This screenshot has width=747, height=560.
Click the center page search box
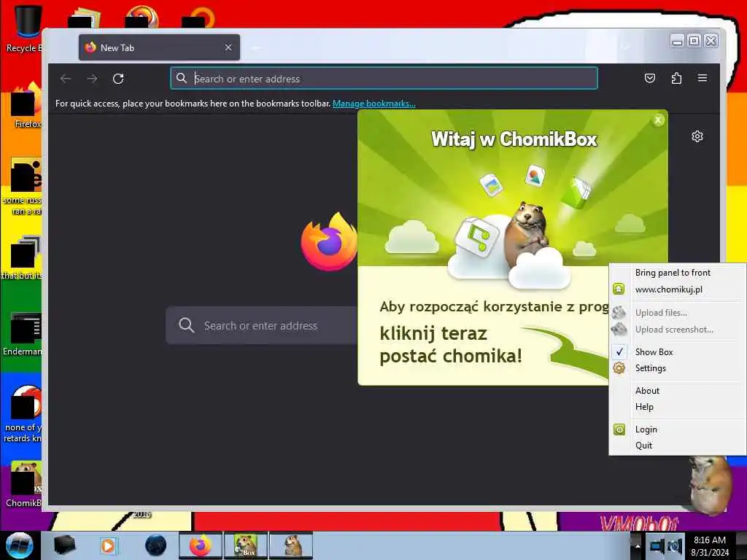point(261,326)
